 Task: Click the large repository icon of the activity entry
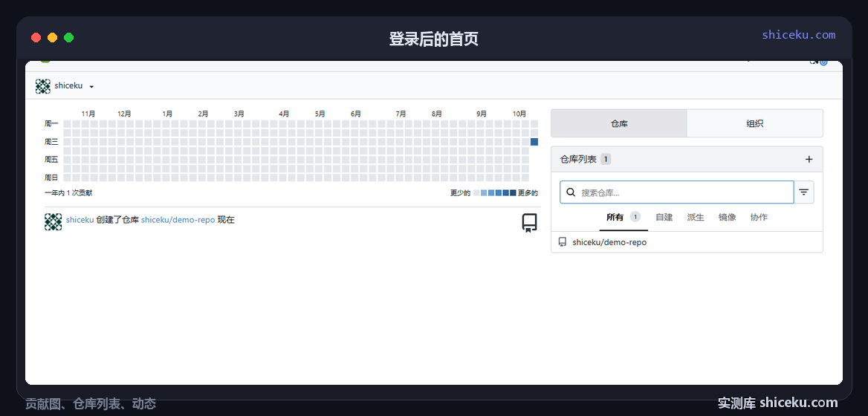(529, 223)
